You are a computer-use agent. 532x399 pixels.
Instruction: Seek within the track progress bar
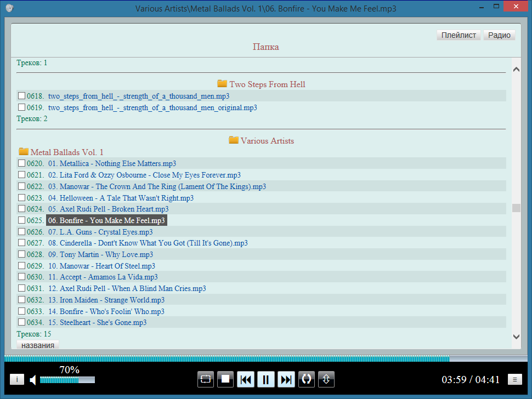pyautogui.click(x=265, y=358)
